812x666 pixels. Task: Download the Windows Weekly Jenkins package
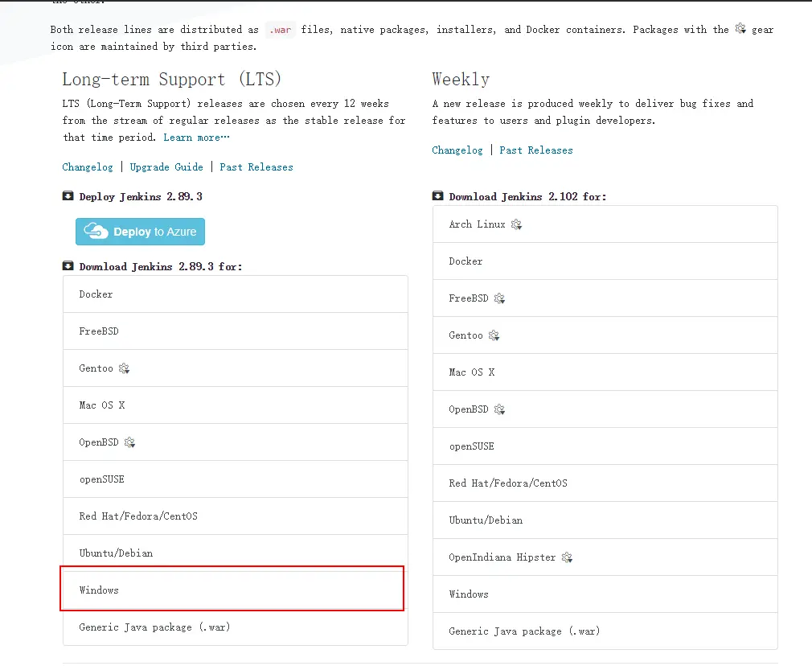[605, 594]
